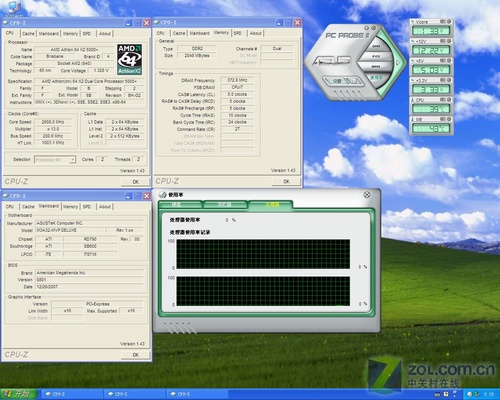Click OK in CPU-Z memory timings window
Image resolution: width=500 pixels, height=400 pixels.
tap(286, 181)
